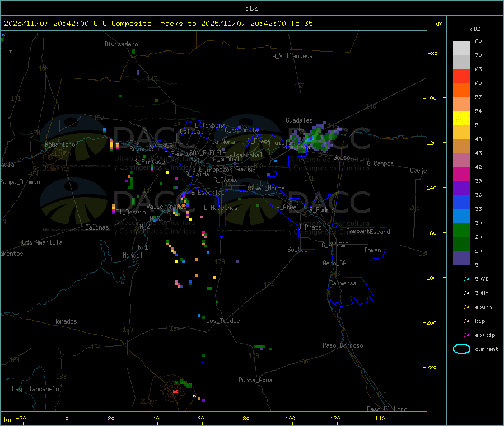Viewport: 504px width, 426px height.
Task: Click the red radar echo near the 2200m contour
Action: (175, 392)
